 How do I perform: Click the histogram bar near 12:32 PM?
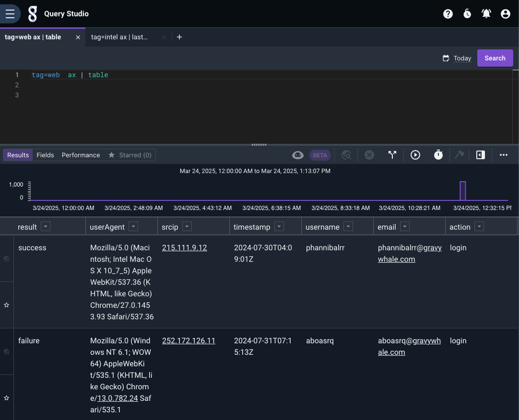[463, 191]
